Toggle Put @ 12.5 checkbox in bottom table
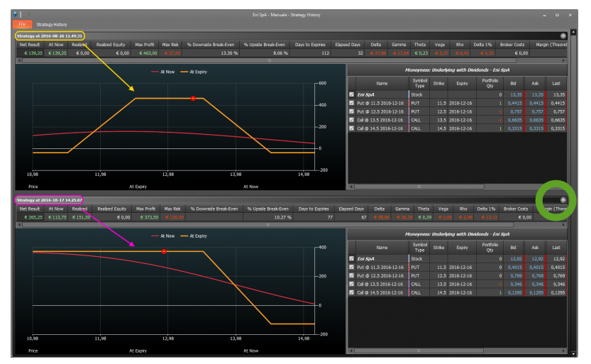The height and width of the screenshot is (364, 591). (351, 275)
